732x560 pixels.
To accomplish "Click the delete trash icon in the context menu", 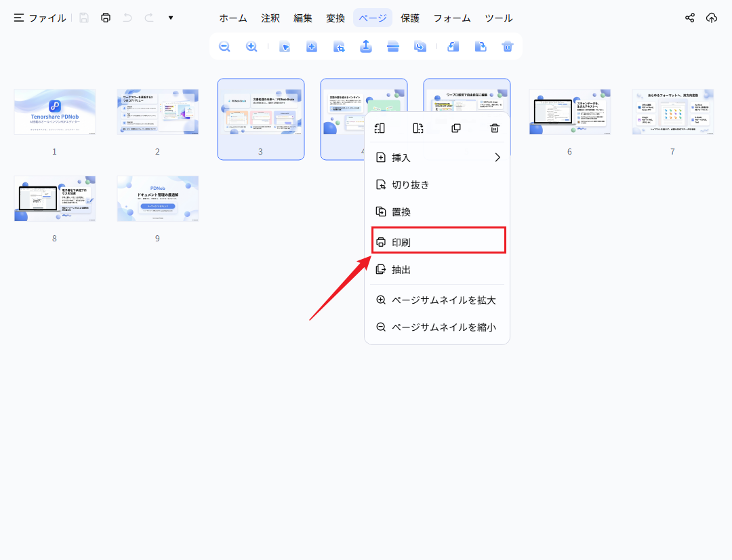I will tap(494, 128).
